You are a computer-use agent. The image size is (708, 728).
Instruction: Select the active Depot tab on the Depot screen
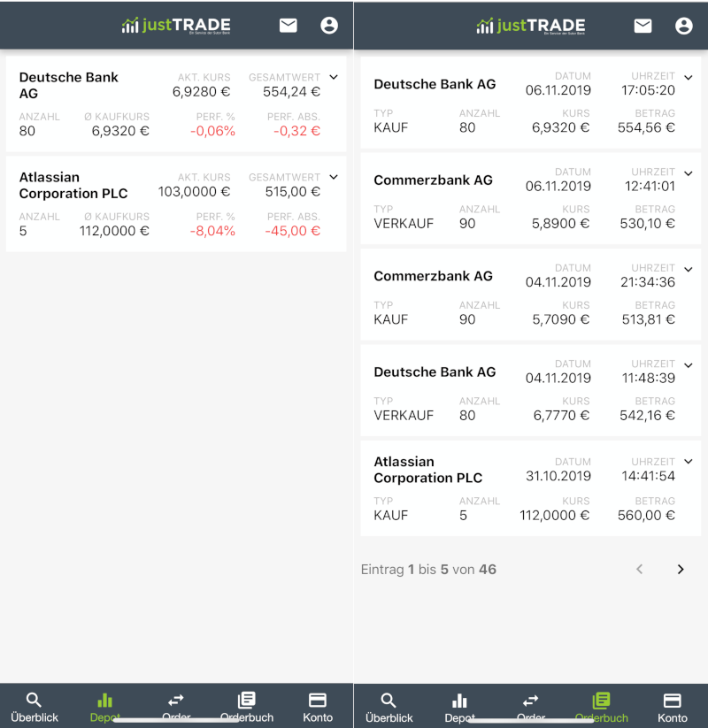105,707
